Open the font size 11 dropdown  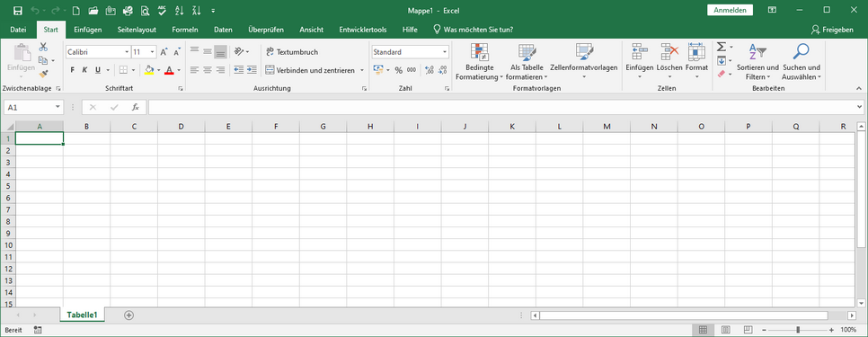pyautogui.click(x=153, y=52)
